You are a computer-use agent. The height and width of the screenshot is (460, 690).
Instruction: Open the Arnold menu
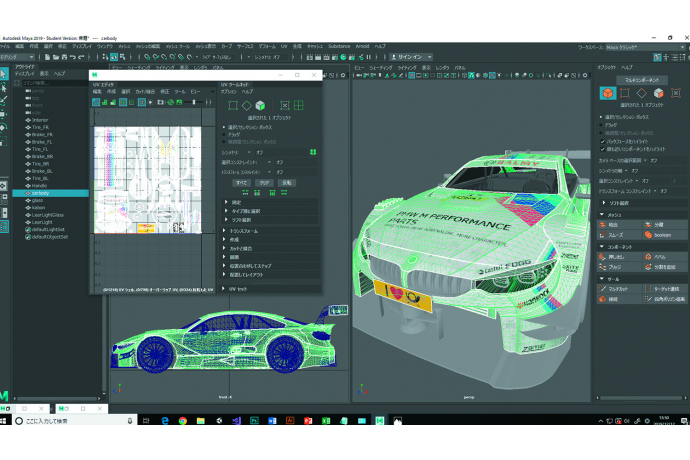[x=362, y=46]
